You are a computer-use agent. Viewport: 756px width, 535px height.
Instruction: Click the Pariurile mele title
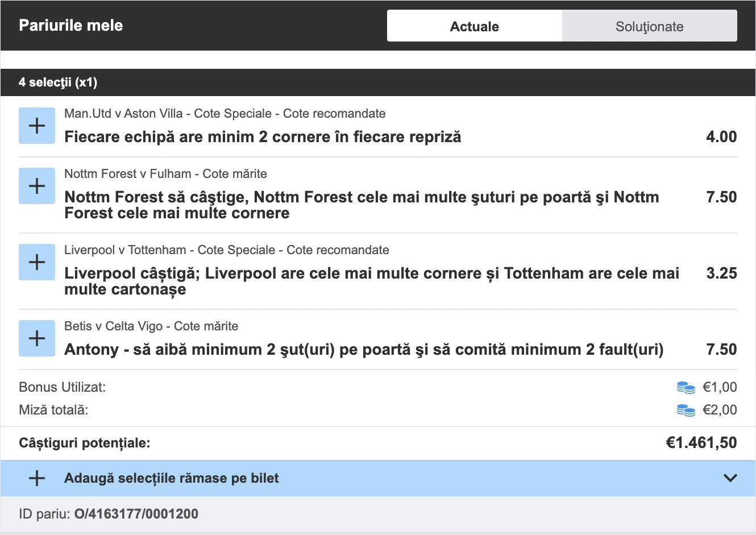coord(70,25)
